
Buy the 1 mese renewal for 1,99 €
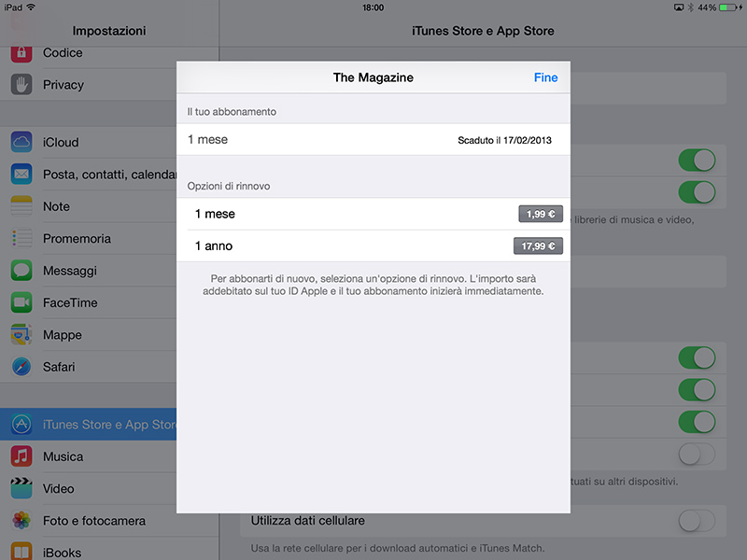click(x=541, y=214)
